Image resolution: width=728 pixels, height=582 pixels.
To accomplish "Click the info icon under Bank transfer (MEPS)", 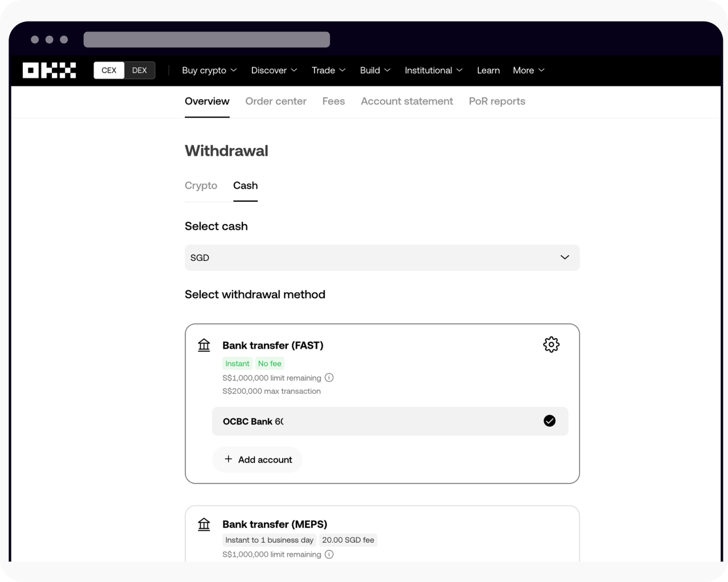I will click(329, 554).
